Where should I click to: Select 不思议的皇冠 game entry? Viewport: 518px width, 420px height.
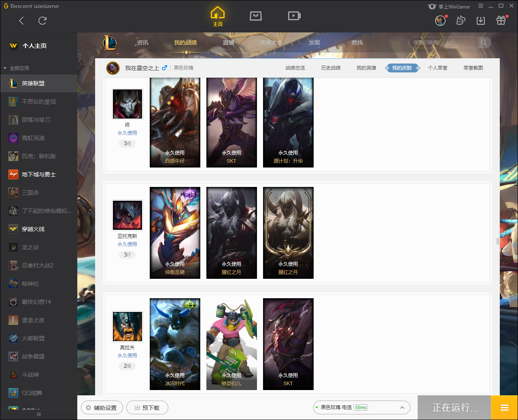click(x=38, y=102)
